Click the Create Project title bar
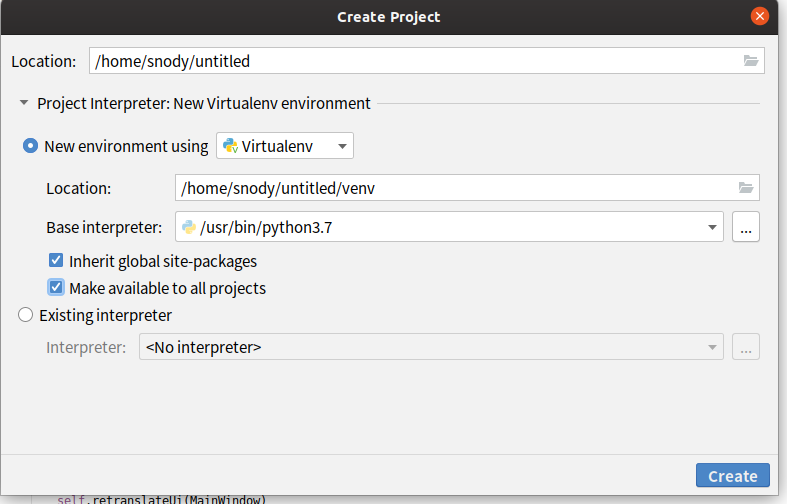 coord(388,16)
